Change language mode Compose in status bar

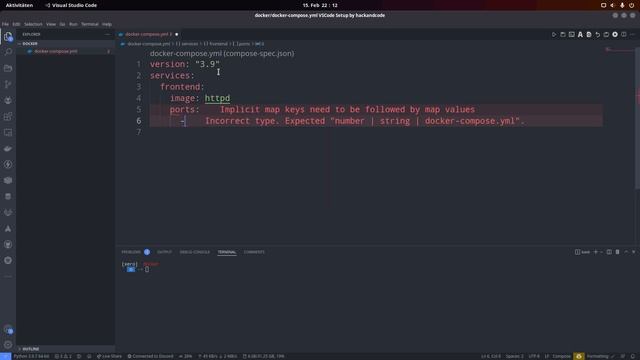[562, 356]
